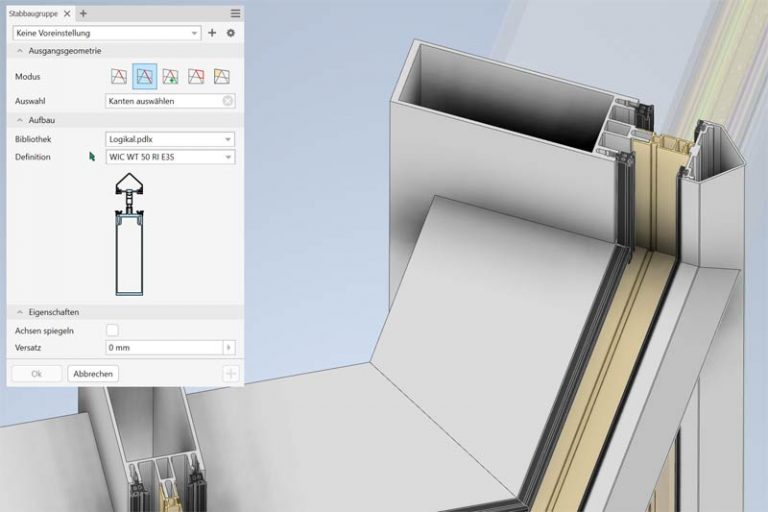This screenshot has height=512, width=768.
Task: Clear the Kanten auswählen selection
Action: 228,101
